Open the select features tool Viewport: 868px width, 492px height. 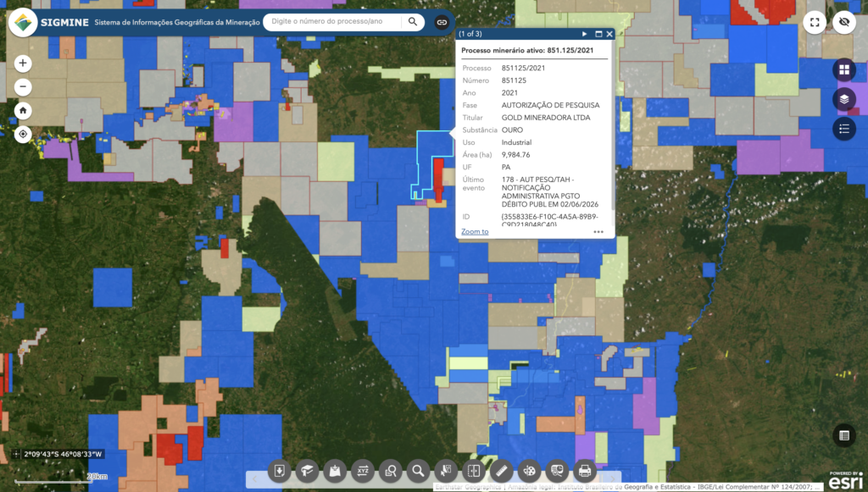[446, 471]
